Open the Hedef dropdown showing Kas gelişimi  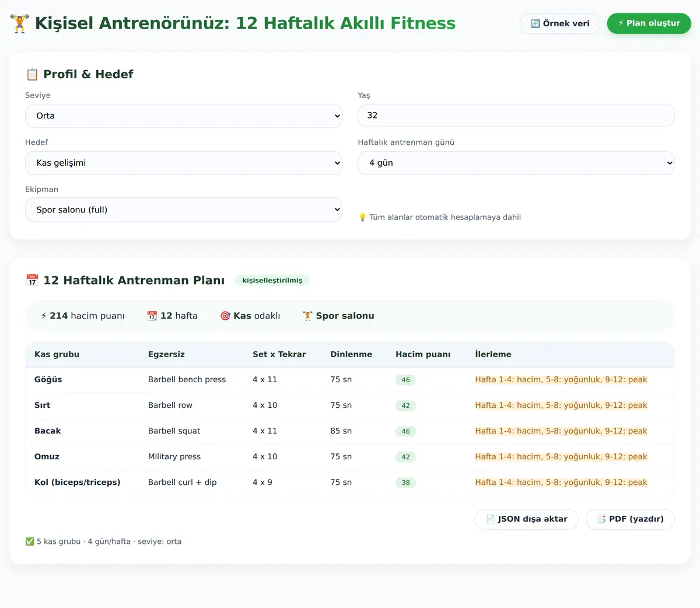(184, 163)
